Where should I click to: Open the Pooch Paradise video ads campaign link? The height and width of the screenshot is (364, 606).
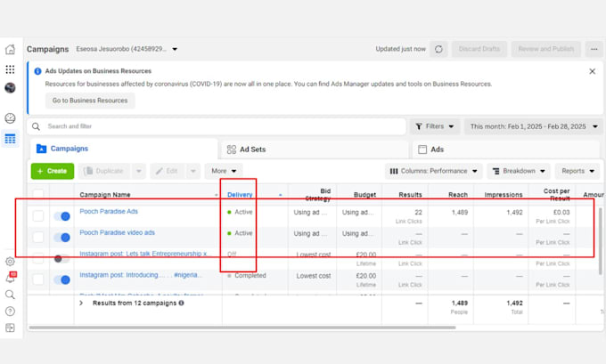(117, 232)
